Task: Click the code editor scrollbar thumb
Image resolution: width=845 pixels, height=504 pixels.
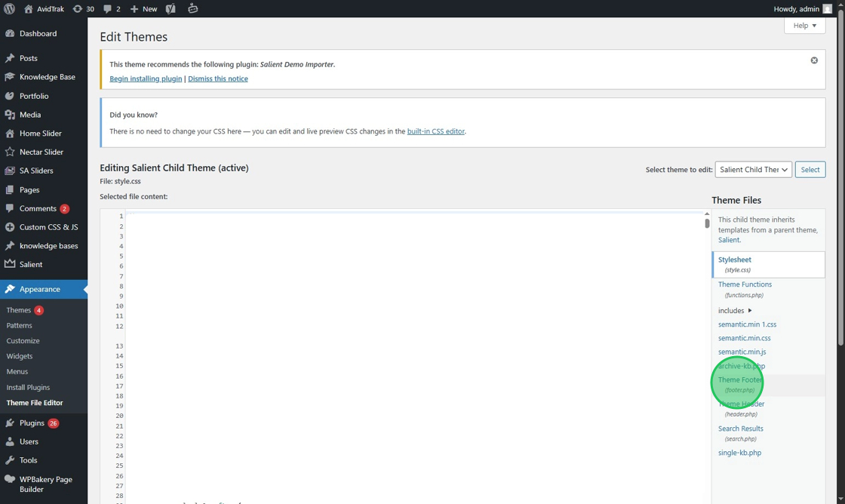Action: (707, 223)
